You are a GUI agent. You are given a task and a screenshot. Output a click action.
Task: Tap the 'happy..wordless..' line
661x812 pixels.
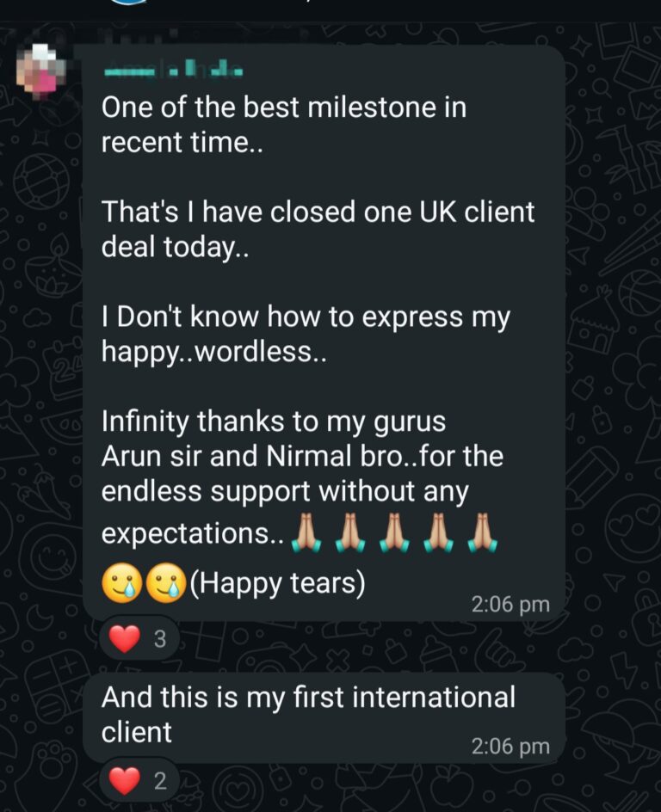(214, 352)
